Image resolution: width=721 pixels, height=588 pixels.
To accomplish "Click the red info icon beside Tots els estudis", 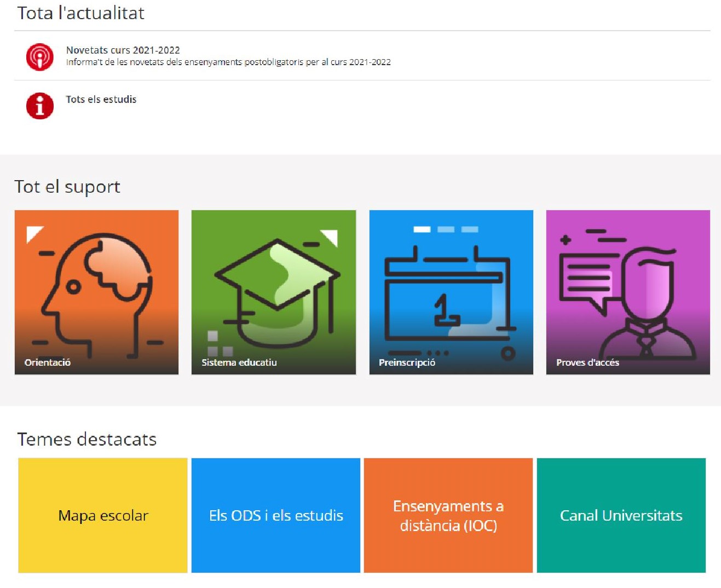I will [x=39, y=106].
